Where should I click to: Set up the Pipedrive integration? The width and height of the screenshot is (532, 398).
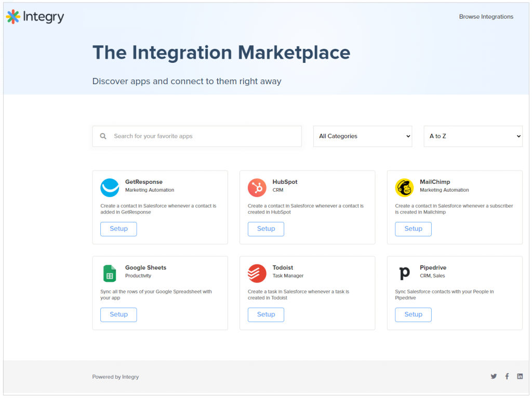413,315
